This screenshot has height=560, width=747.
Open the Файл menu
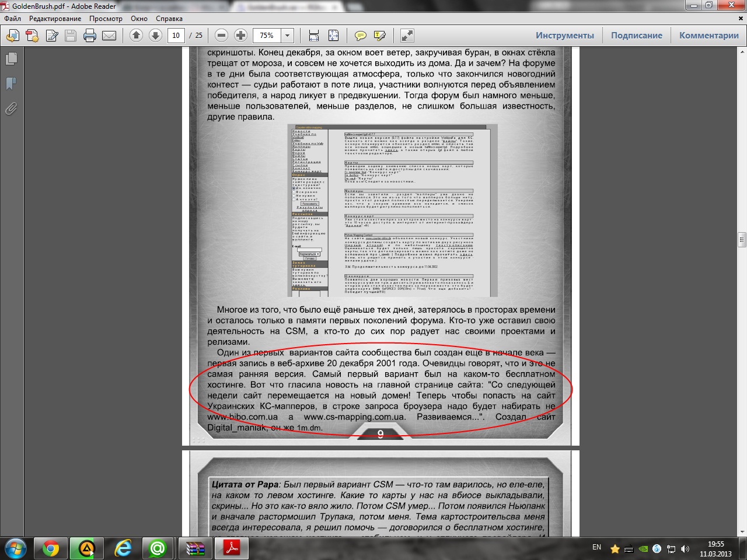pos(12,19)
